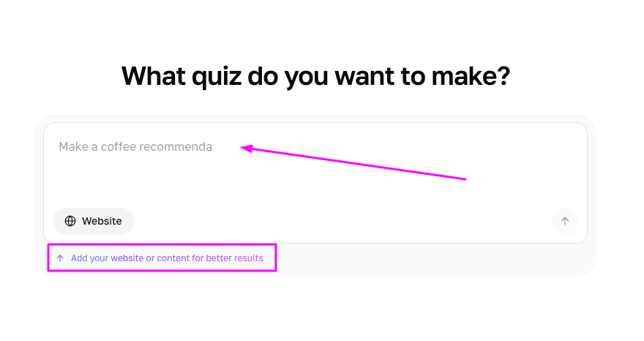Image resolution: width=644 pixels, height=341 pixels.
Task: Click the magenta arrow annotation head
Action: (x=244, y=148)
